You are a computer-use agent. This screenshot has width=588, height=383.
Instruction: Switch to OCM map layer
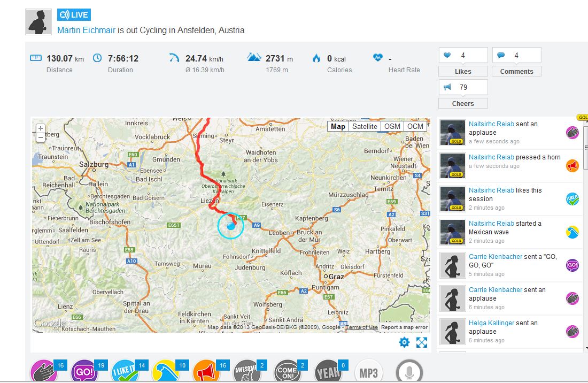pos(415,126)
